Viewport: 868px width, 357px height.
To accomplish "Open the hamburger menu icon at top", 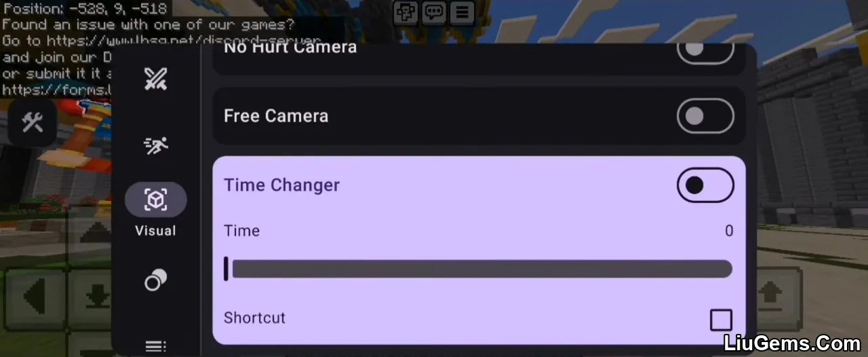I will point(462,12).
